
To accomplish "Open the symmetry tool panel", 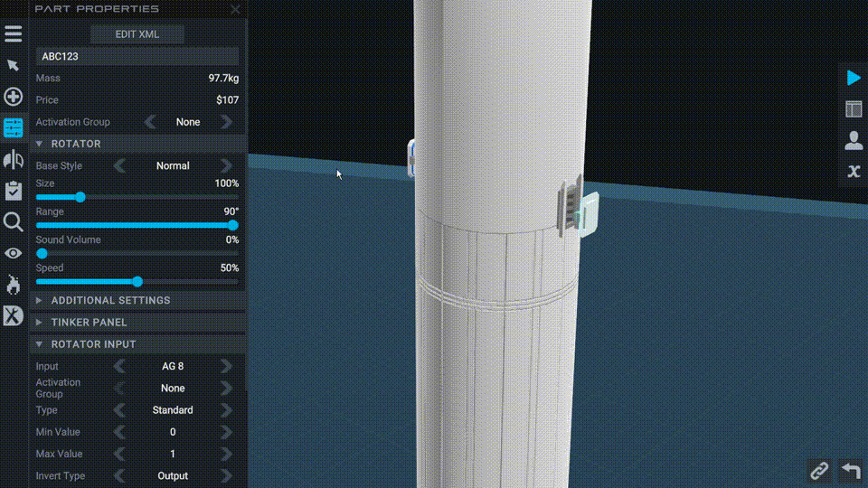I will click(x=13, y=160).
